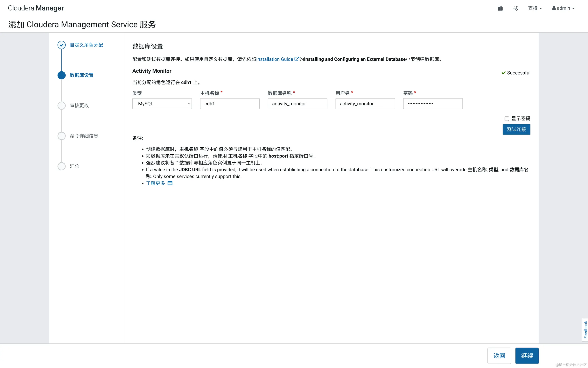The height and width of the screenshot is (368, 588).
Task: Focus the 用户名 field
Action: (x=365, y=104)
